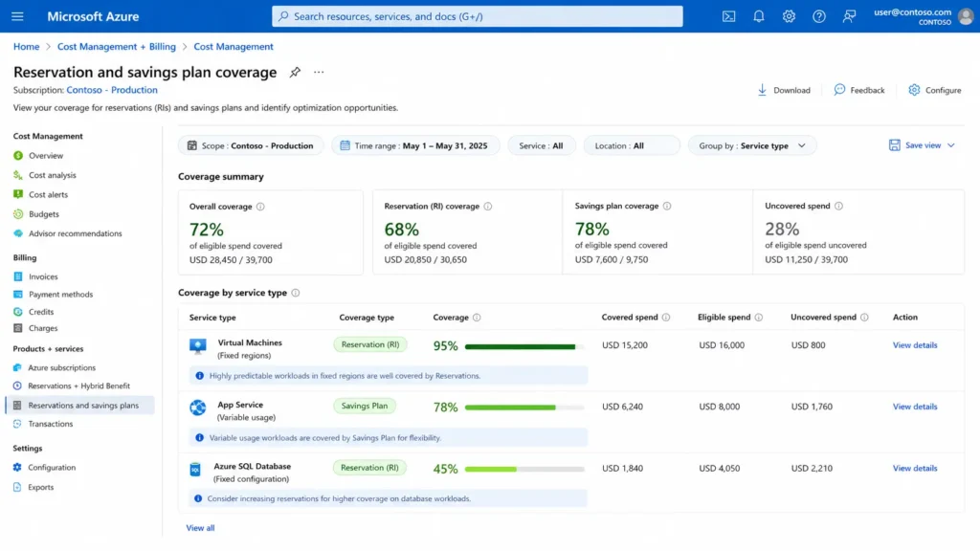Screen dimensions: 980x551
Task: Click the Azure SQL Database 45% coverage bar
Action: (x=524, y=469)
